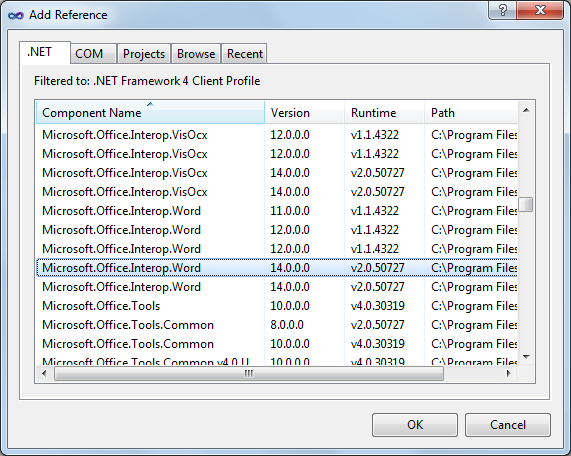This screenshot has height=456, width=571.
Task: Select Microsoft.Office.Interop.Word version 11.0.0.0
Action: 277,211
